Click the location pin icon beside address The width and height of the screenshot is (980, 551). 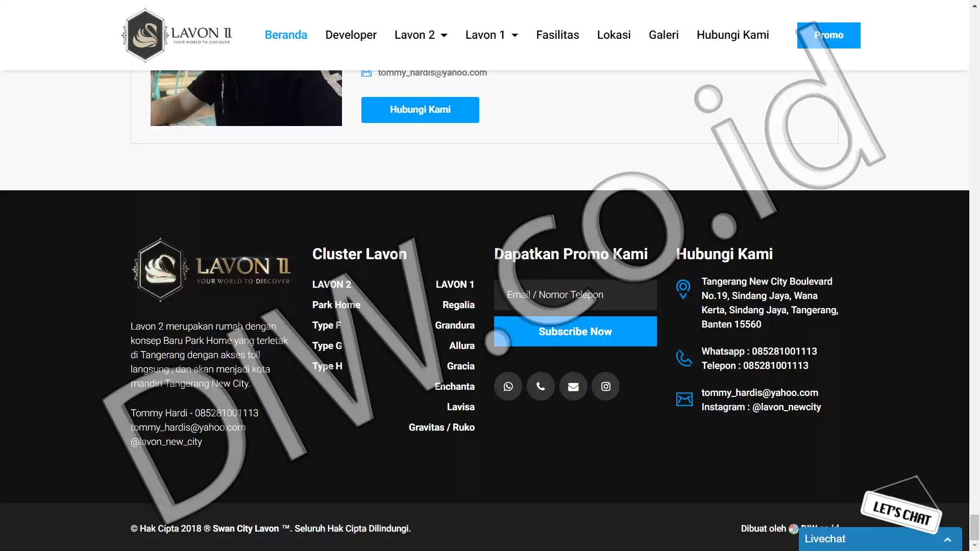[x=683, y=289]
